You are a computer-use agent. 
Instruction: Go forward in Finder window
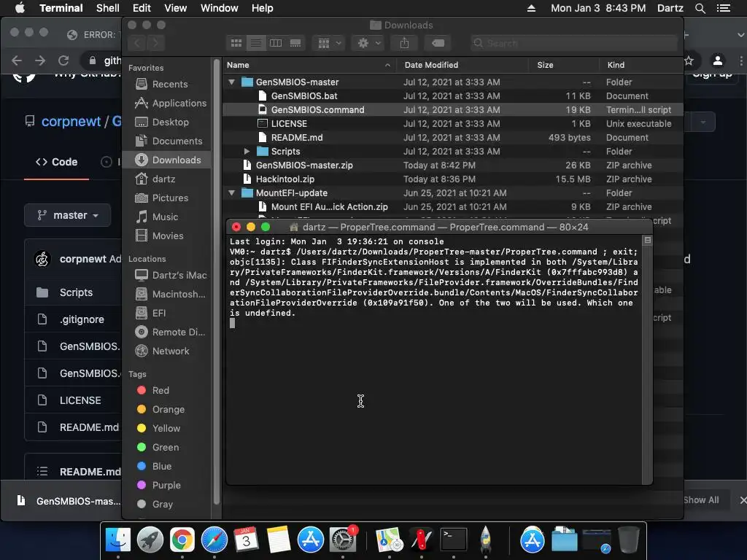click(156, 43)
